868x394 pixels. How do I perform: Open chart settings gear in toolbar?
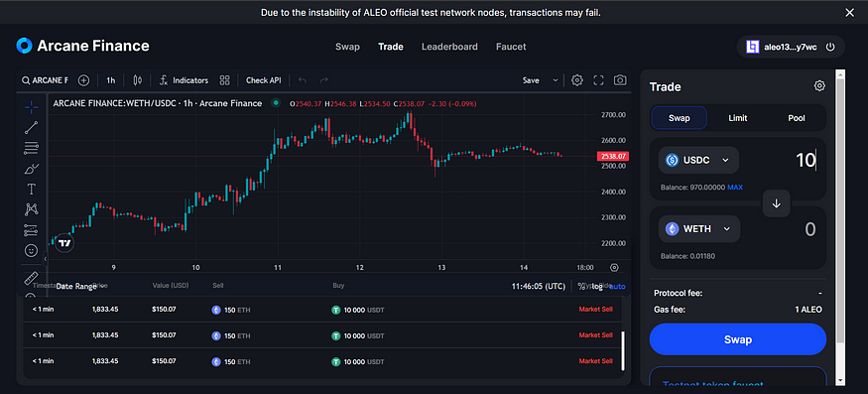click(576, 80)
